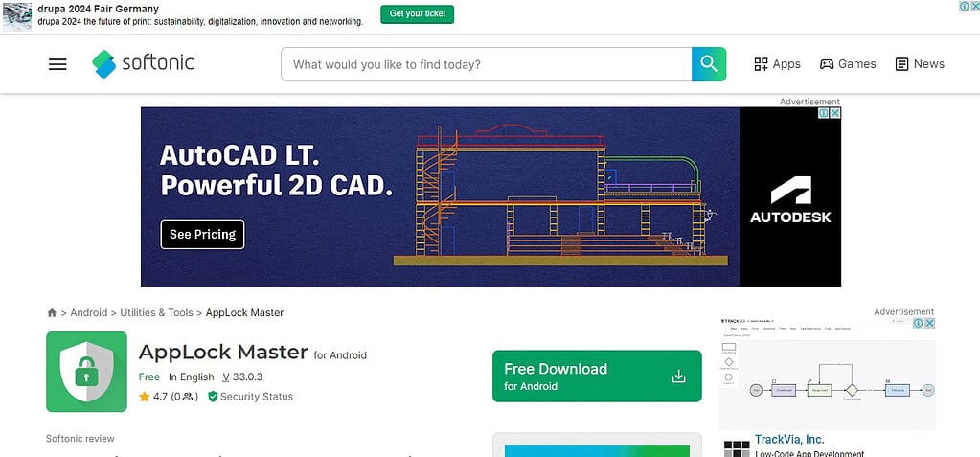Click version 33.0.3 label

(x=241, y=377)
